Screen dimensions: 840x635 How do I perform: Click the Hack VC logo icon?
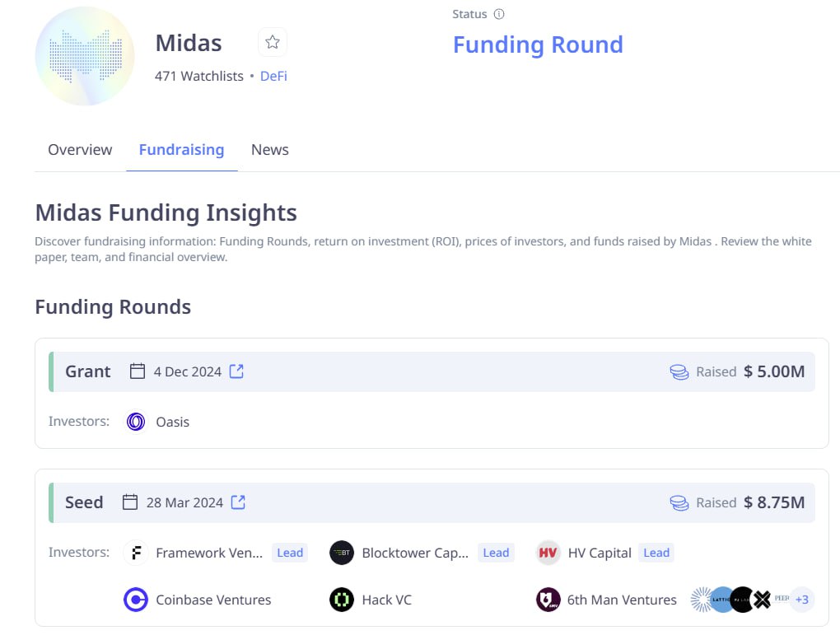coord(342,600)
